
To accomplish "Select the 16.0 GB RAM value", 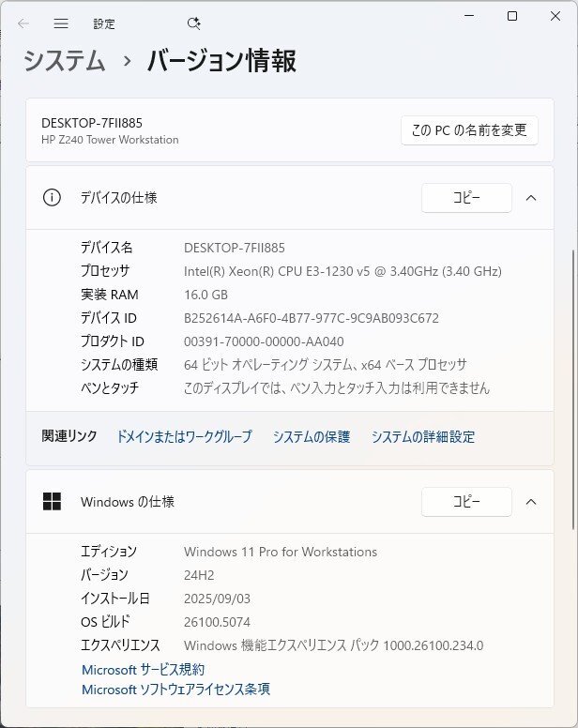I will 205,295.
